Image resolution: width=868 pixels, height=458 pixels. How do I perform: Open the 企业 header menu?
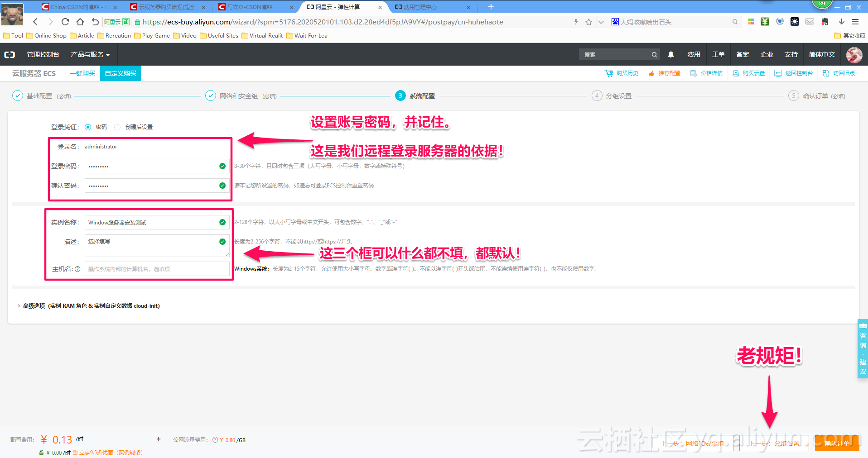pyautogui.click(x=767, y=54)
